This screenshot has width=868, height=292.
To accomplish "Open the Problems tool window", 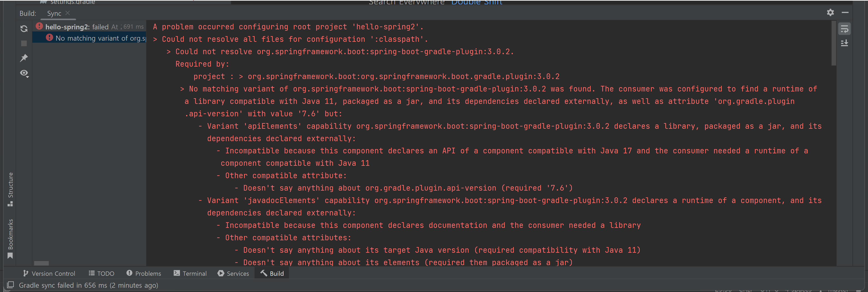I will click(144, 273).
